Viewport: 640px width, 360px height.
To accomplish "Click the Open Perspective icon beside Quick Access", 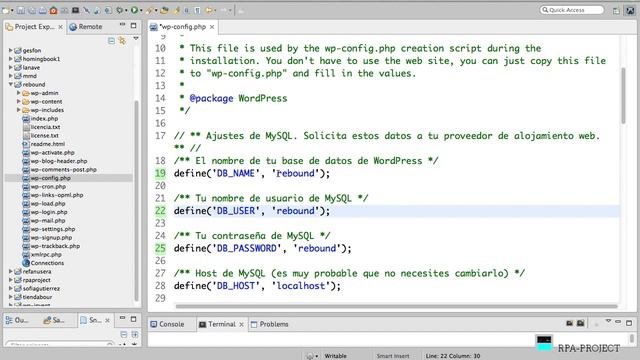I will [x=616, y=11].
